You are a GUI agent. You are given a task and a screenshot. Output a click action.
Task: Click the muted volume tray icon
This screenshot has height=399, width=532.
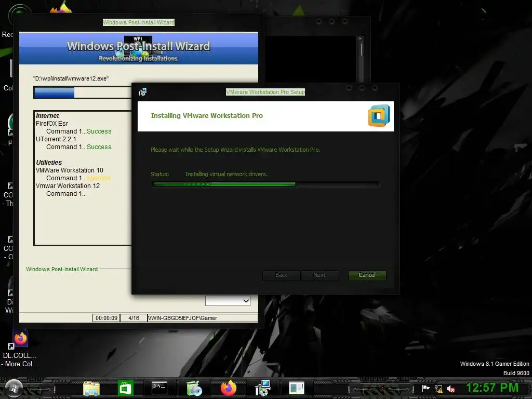pyautogui.click(x=451, y=389)
